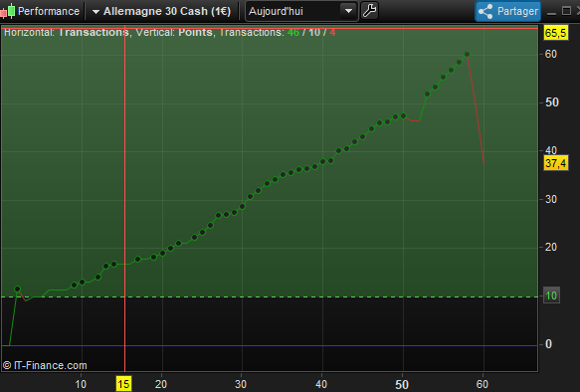Click the yellow 65,5 price label

click(555, 33)
